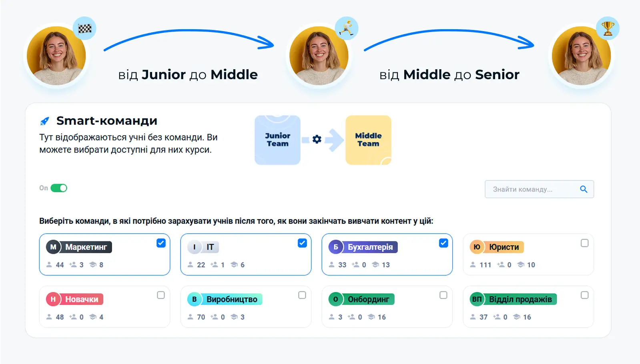Click the Junior Team shirt thumbnail
The width and height of the screenshot is (640, 364).
click(x=277, y=140)
